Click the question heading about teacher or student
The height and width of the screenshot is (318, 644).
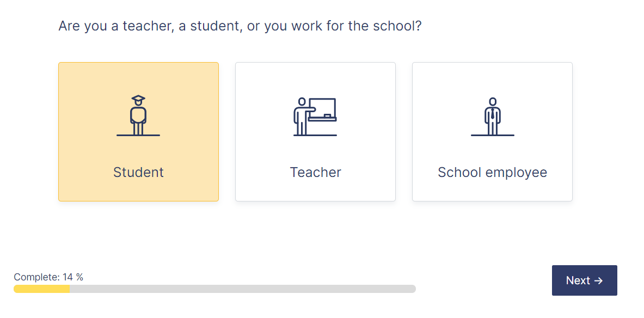tap(240, 26)
